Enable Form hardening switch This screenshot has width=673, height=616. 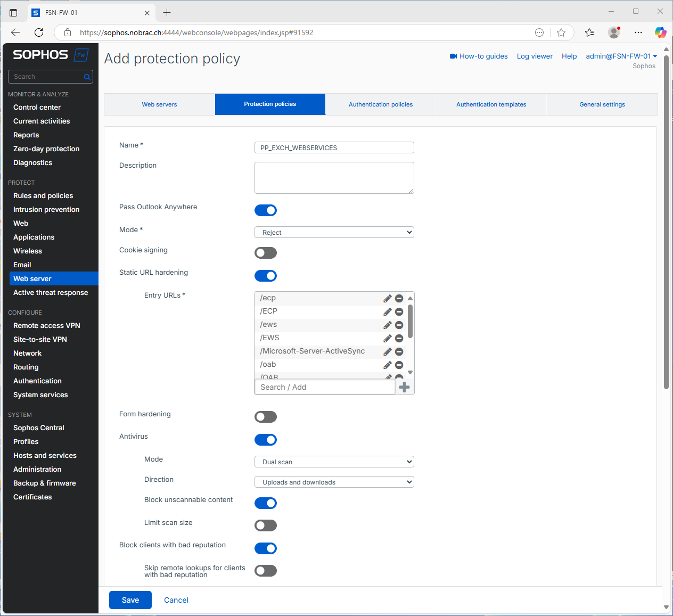[266, 417]
